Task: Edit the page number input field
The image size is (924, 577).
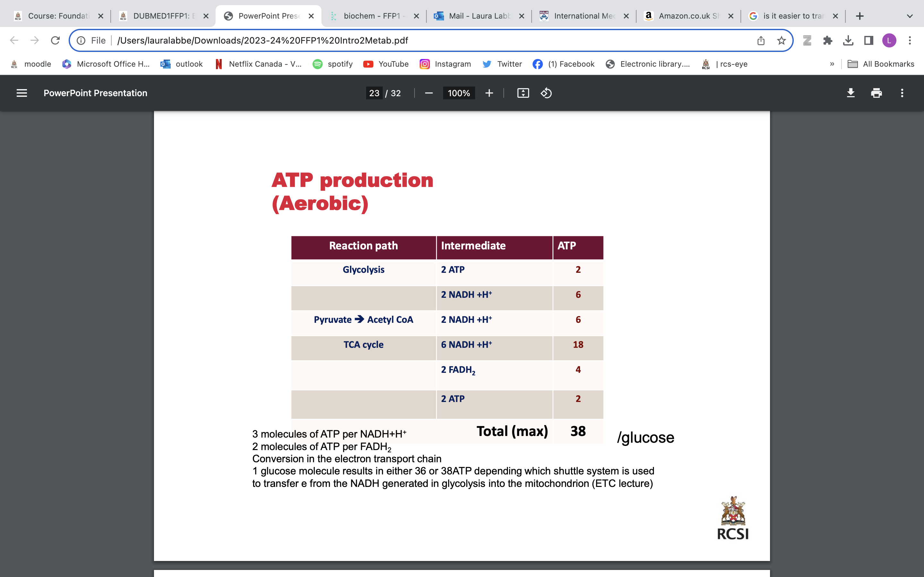Action: [x=374, y=93]
